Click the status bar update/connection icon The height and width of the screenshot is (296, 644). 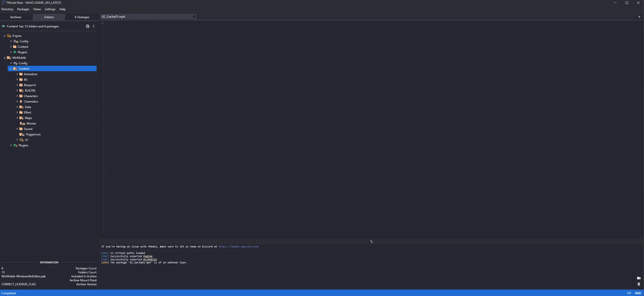point(629,293)
